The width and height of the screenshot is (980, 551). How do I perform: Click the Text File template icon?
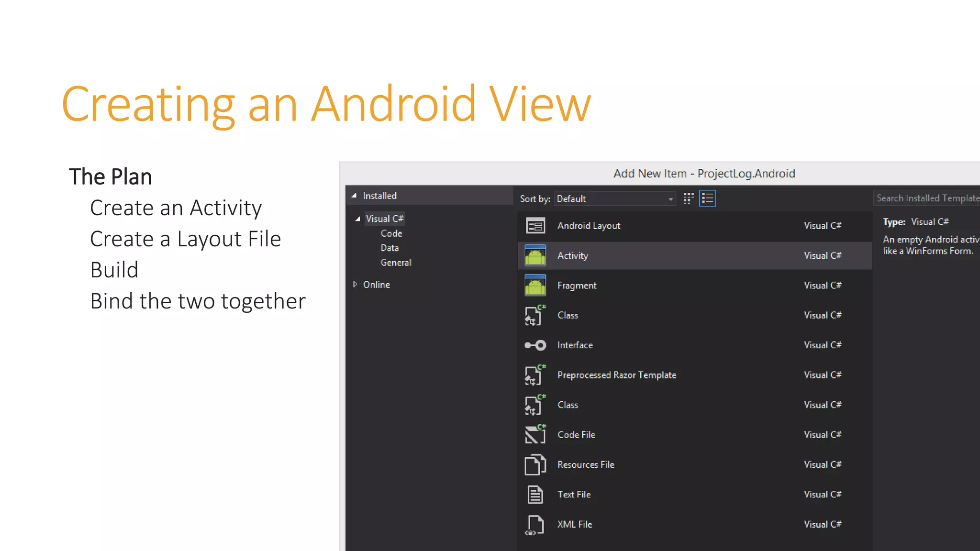click(535, 495)
